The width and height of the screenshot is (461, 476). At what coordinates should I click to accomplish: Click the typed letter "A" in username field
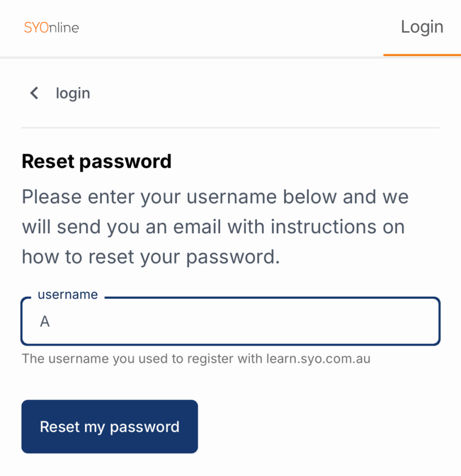[45, 322]
